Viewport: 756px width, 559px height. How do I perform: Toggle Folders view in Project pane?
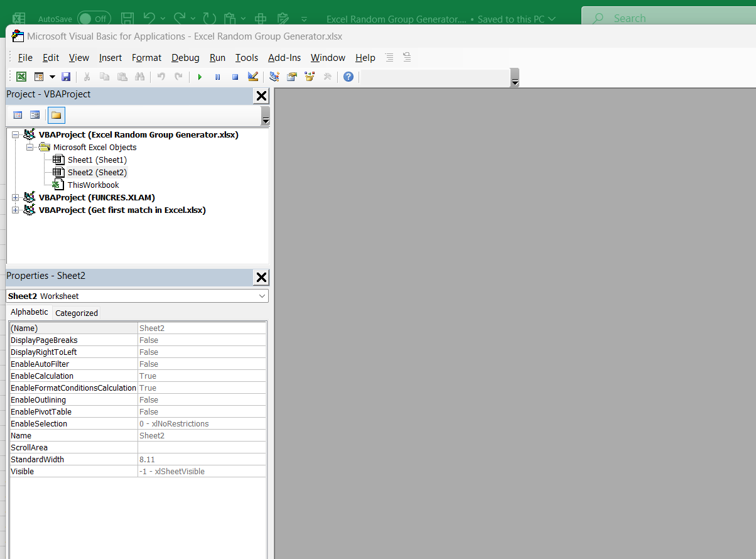click(56, 115)
